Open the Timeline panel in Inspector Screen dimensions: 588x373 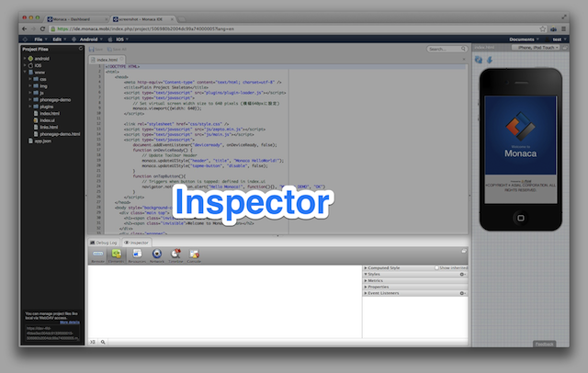(x=175, y=255)
